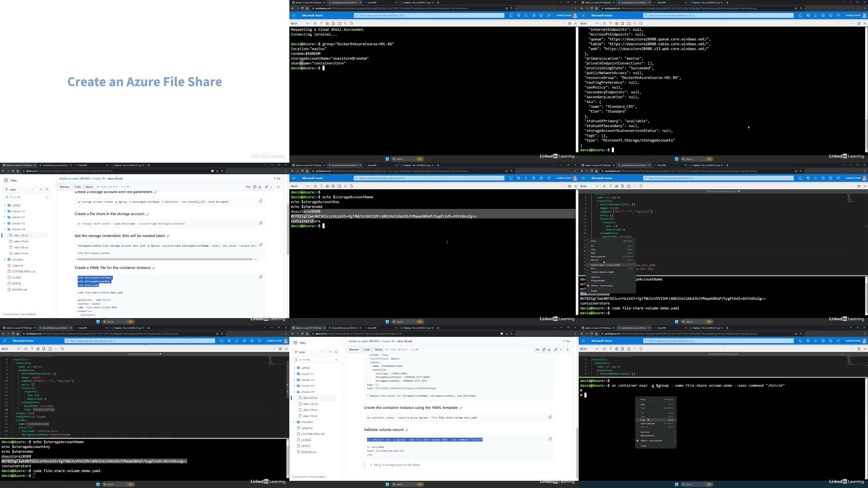Screen dimensions: 868x488
Task: Open the main branch dropdown in the 'Create a storage account' GitHub frame
Action: tap(19, 190)
